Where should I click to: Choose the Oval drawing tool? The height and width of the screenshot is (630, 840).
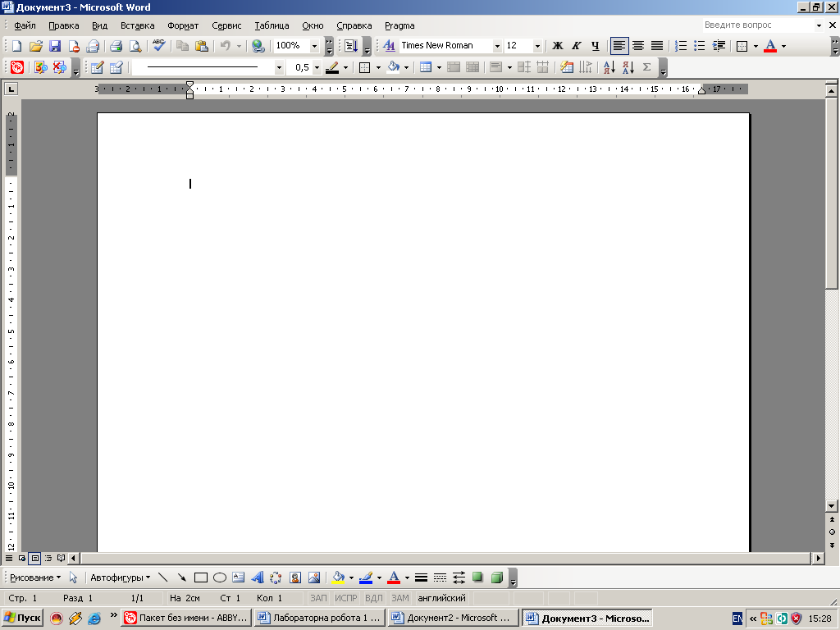(x=220, y=577)
